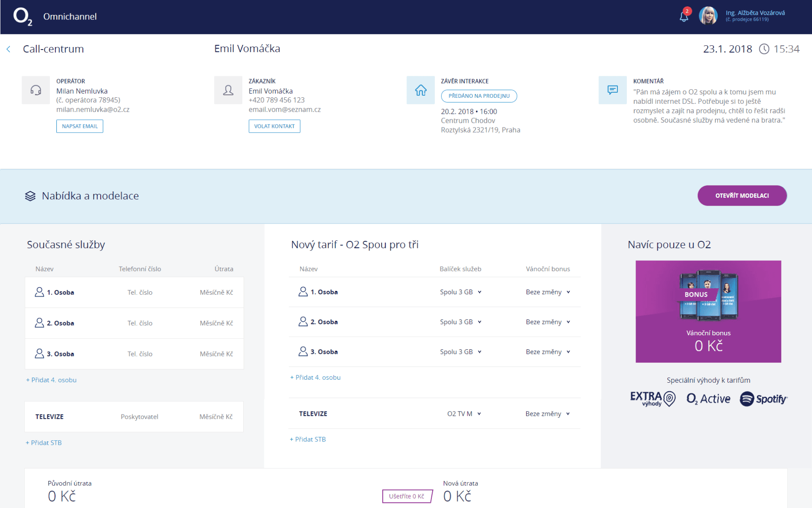
Task: Click the O2 Active logo
Action: (x=708, y=399)
